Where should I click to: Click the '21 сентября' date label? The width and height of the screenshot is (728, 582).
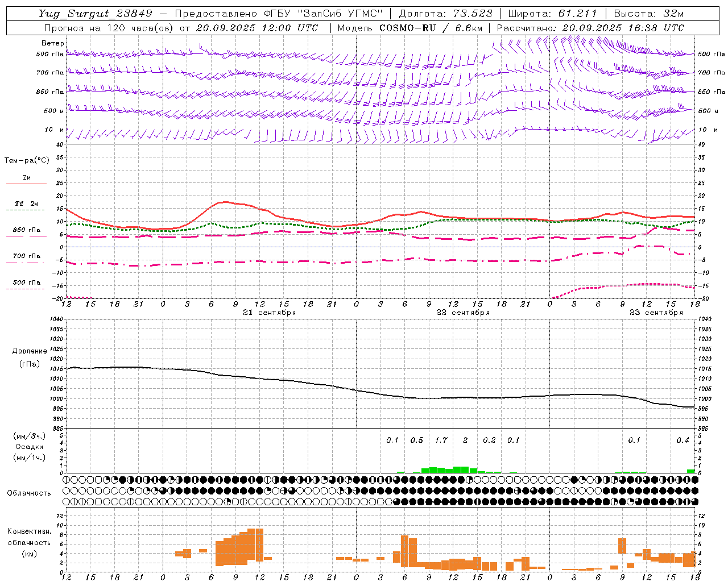coord(270,313)
